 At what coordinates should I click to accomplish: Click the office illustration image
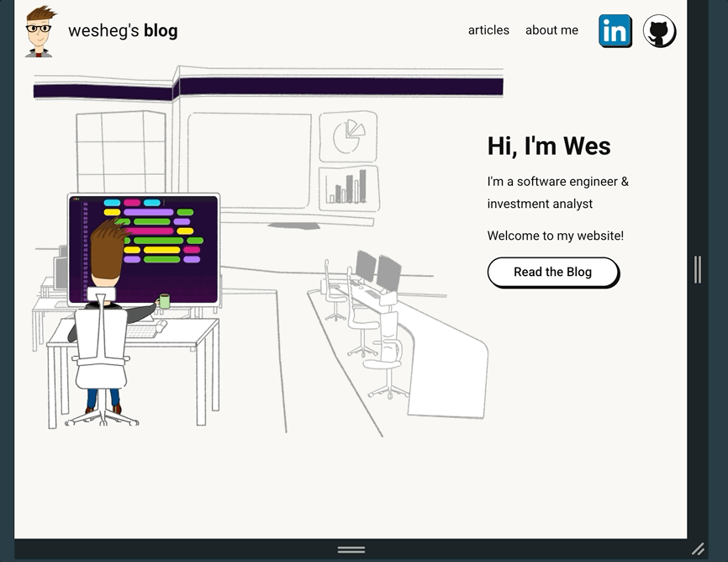point(268,251)
